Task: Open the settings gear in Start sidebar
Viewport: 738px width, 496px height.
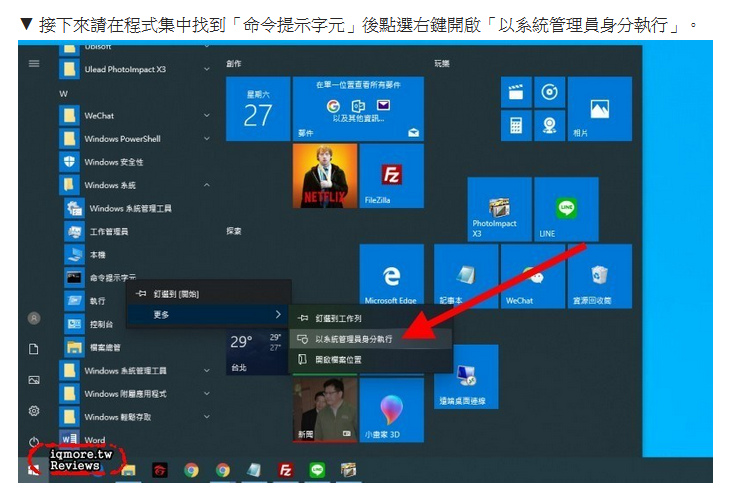Action: [34, 410]
